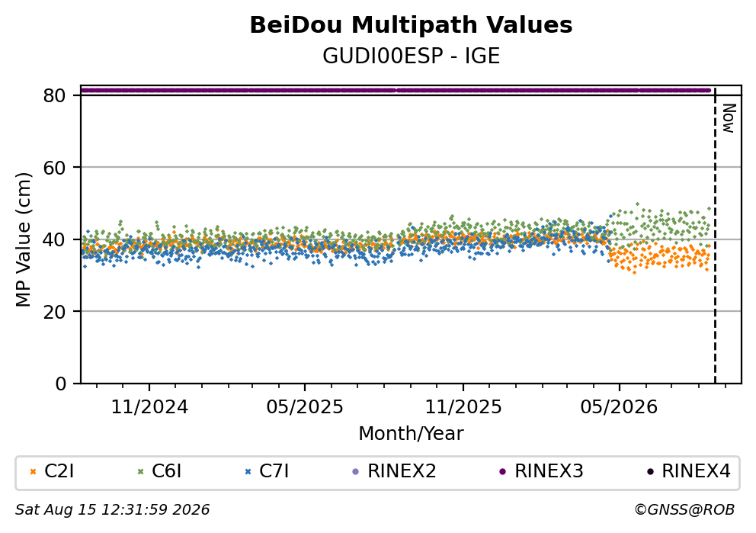
Task: Click the C2I orange legend marker
Action: (34, 472)
